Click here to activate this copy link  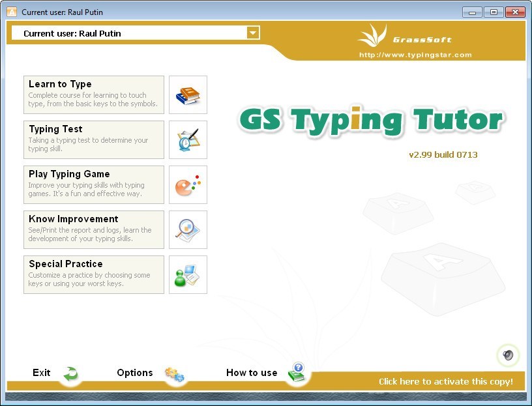point(445,382)
